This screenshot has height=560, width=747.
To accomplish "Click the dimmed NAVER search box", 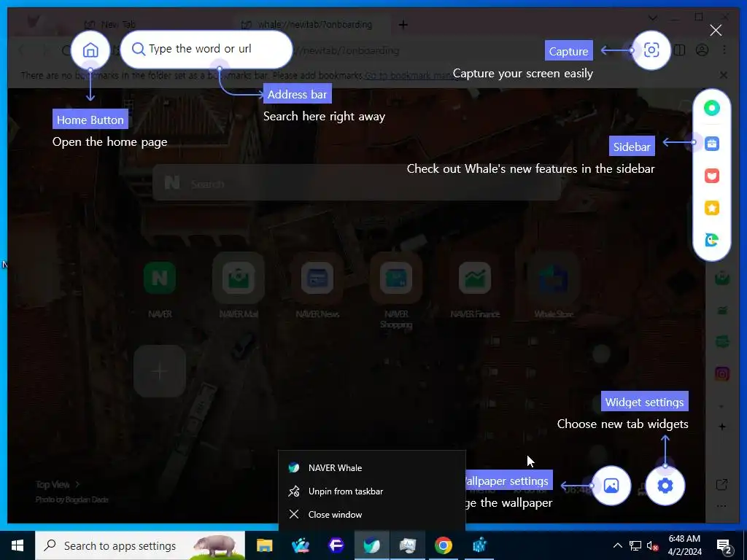I will coord(356,183).
